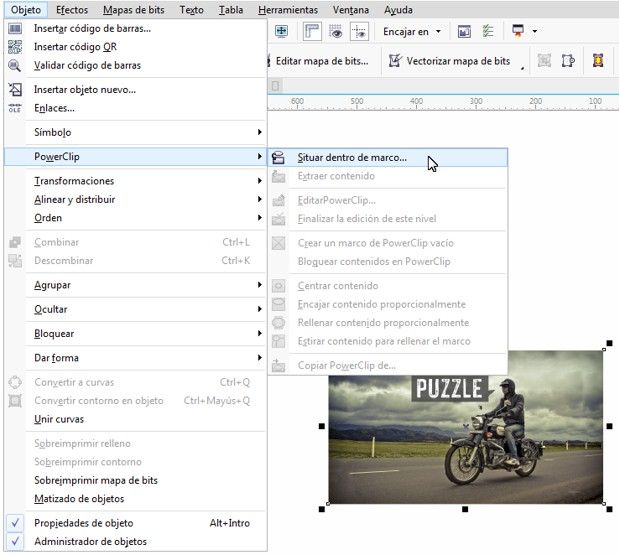Toggle Administrador de objetos checkmark

(x=15, y=541)
